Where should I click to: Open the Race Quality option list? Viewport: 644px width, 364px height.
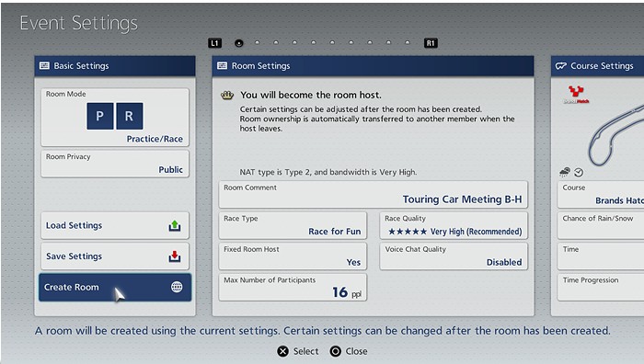[454, 225]
